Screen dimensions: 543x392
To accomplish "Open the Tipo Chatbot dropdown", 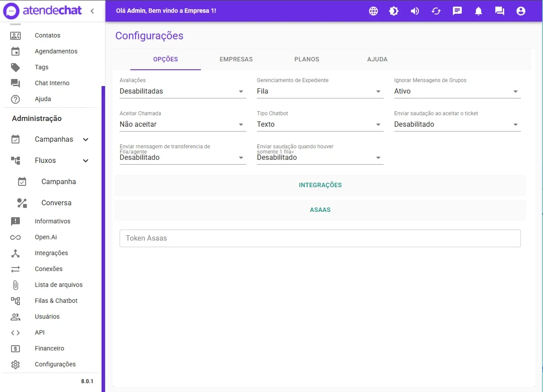I will click(320, 124).
